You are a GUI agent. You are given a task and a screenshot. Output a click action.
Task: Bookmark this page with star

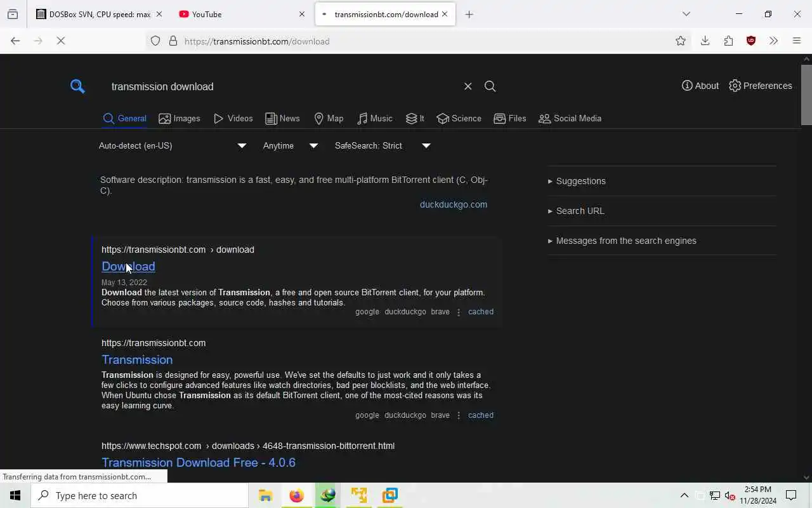pos(681,41)
